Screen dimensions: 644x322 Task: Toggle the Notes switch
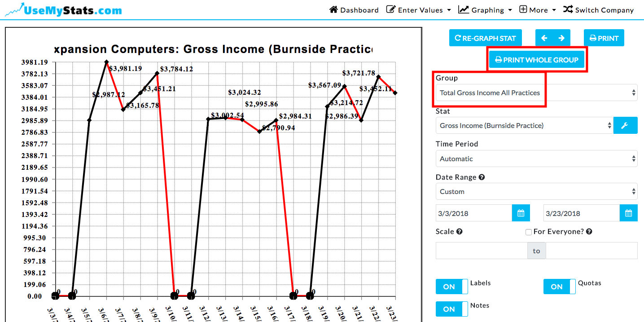click(452, 309)
